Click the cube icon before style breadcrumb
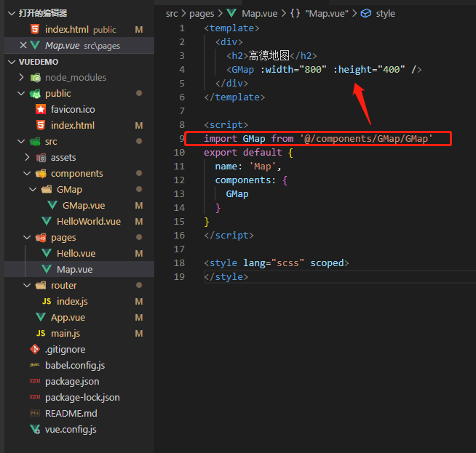 [366, 13]
